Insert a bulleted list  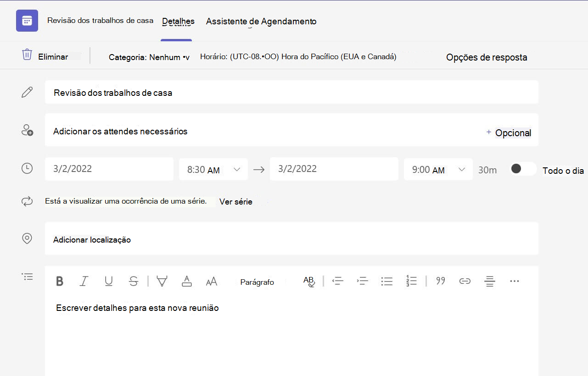point(387,281)
